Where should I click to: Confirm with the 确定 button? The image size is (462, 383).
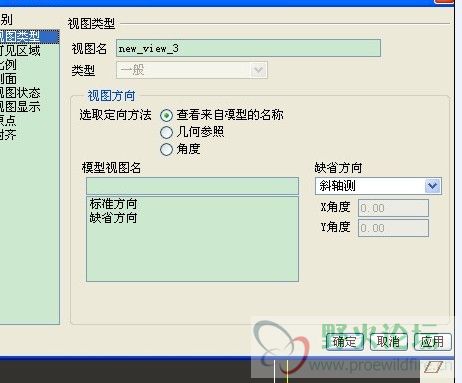coord(345,342)
